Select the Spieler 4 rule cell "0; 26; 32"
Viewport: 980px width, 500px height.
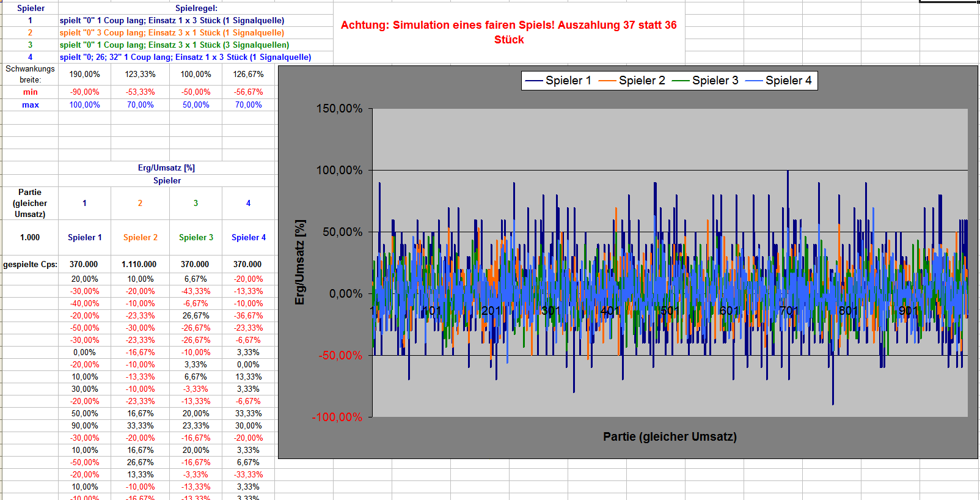pos(196,57)
